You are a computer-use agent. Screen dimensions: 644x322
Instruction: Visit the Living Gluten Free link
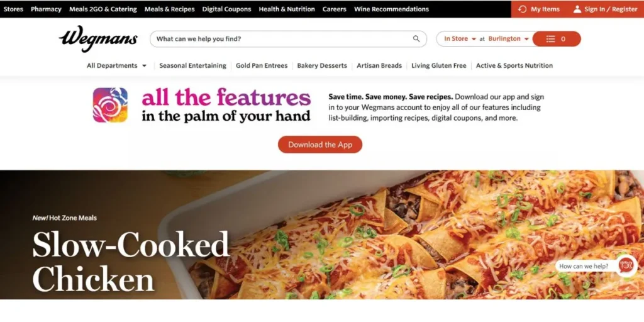click(x=438, y=65)
